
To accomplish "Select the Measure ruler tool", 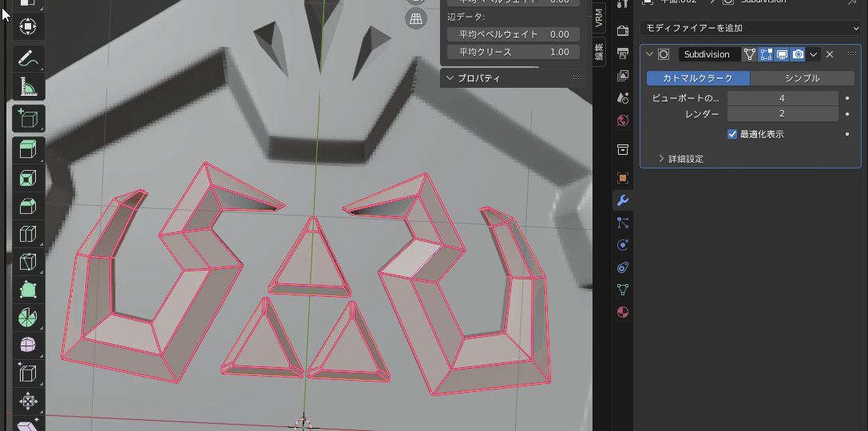I will (28, 85).
